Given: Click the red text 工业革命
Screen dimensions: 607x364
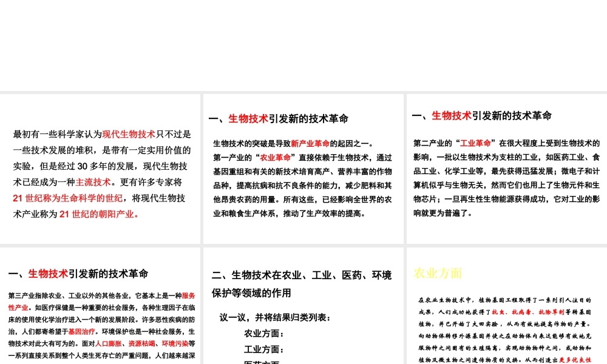Looking at the screenshot, I should (x=475, y=143).
